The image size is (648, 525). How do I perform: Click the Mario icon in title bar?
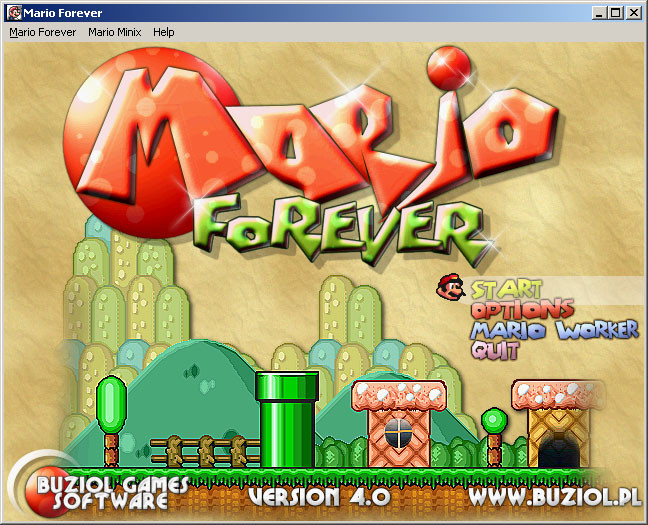(15, 13)
